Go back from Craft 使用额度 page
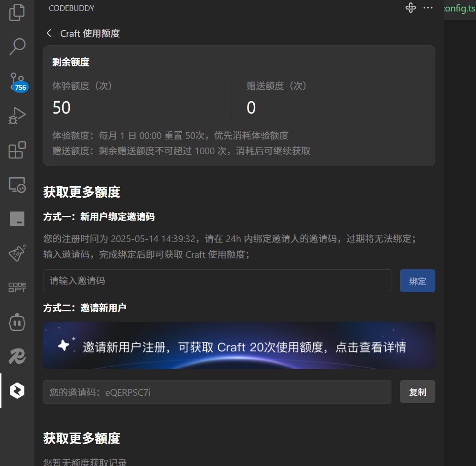 click(49, 33)
